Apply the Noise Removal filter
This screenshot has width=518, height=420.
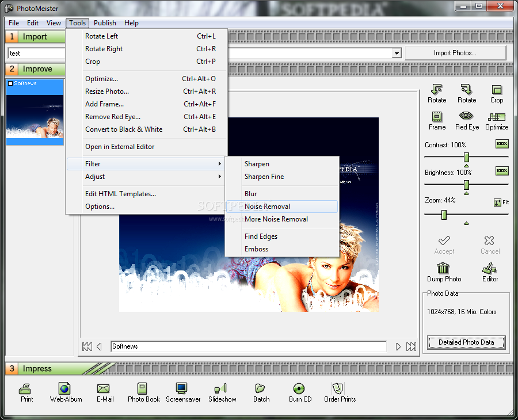(282, 207)
